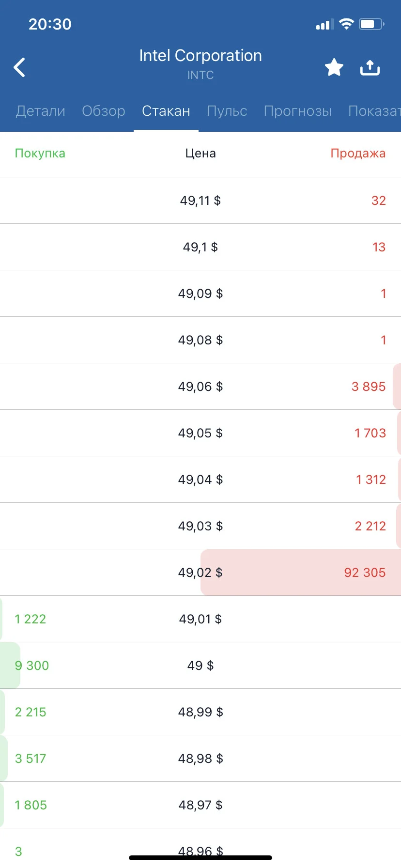Viewport: 401px width, 868px height.
Task: Tap the 9 300 buy order
Action: pyautogui.click(x=32, y=666)
